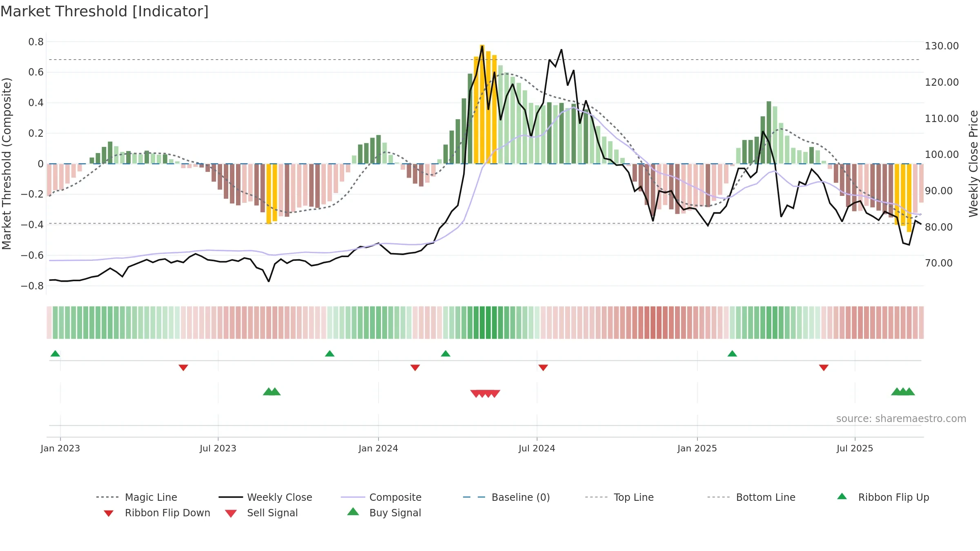Toggle the Magic Line legend entry
The height and width of the screenshot is (551, 980).
[x=136, y=497]
